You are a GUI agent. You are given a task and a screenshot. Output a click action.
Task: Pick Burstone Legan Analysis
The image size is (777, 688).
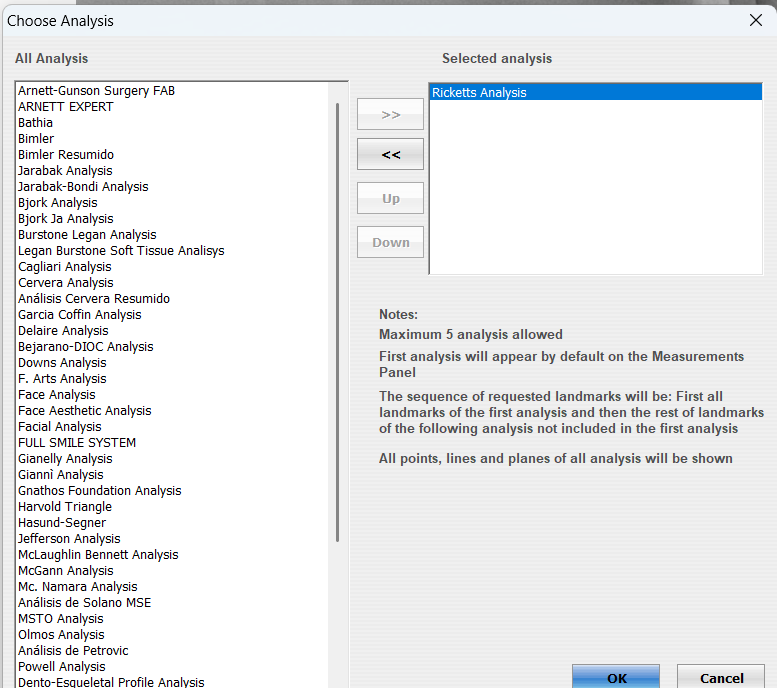tap(87, 234)
